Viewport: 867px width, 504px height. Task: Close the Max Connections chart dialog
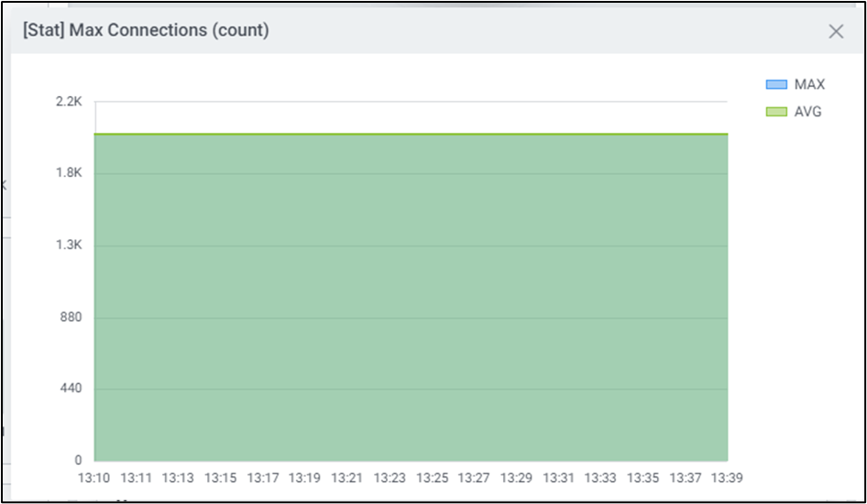coord(835,31)
